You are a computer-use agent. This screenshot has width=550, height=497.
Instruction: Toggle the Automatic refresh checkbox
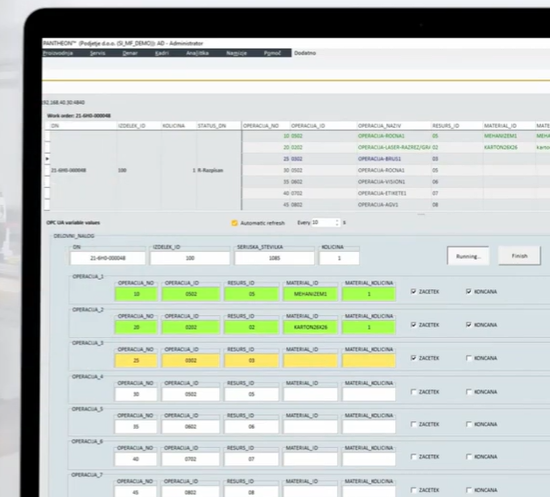click(234, 223)
